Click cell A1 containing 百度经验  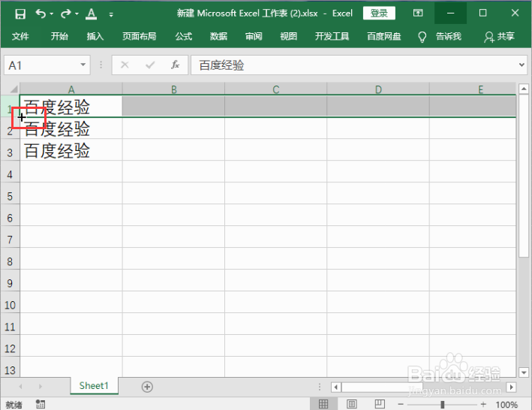71,107
